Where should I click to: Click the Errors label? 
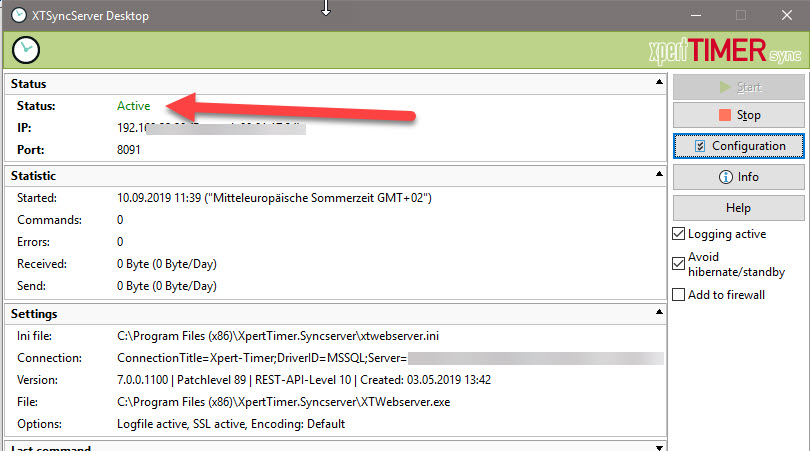pos(34,242)
